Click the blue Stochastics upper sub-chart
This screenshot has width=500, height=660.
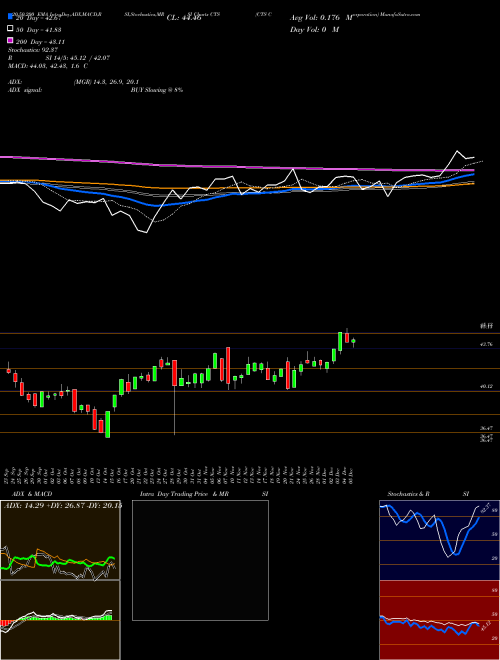(439, 540)
